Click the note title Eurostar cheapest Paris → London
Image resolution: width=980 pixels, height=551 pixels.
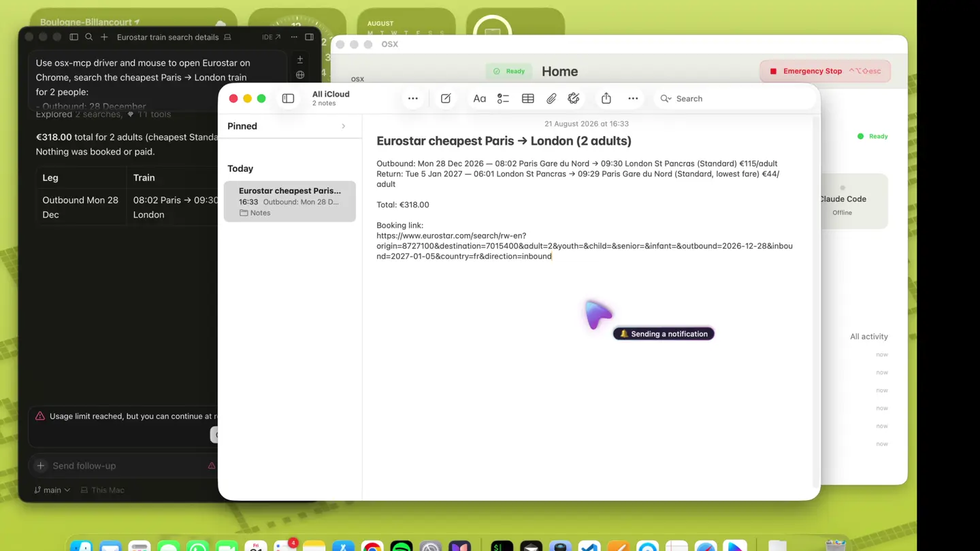point(504,141)
